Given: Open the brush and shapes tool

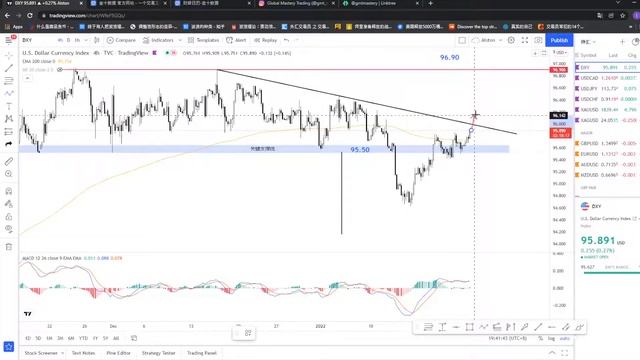Looking at the screenshot, I should [x=9, y=93].
